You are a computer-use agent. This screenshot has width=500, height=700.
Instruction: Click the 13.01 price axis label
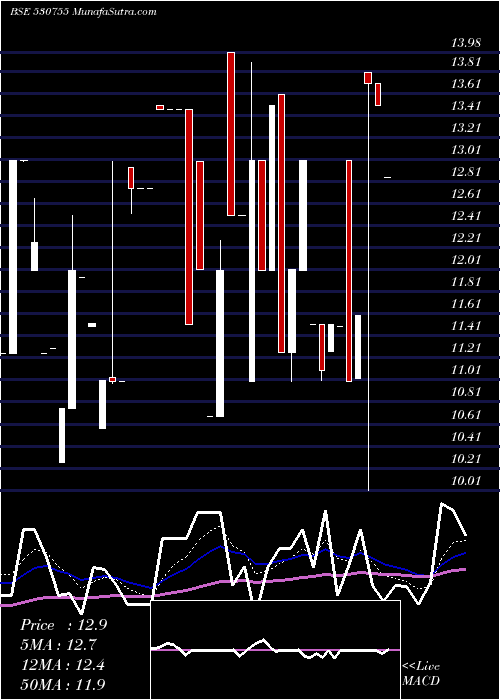click(467, 150)
